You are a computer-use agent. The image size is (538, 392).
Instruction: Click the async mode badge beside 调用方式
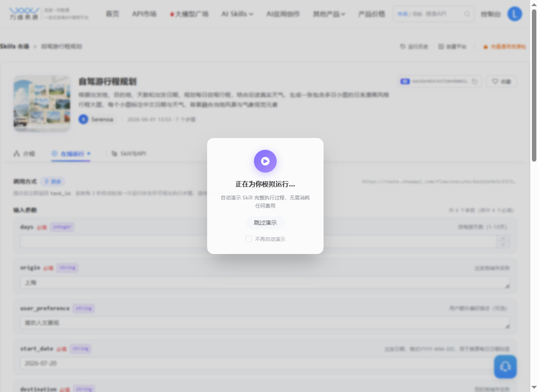coord(52,182)
